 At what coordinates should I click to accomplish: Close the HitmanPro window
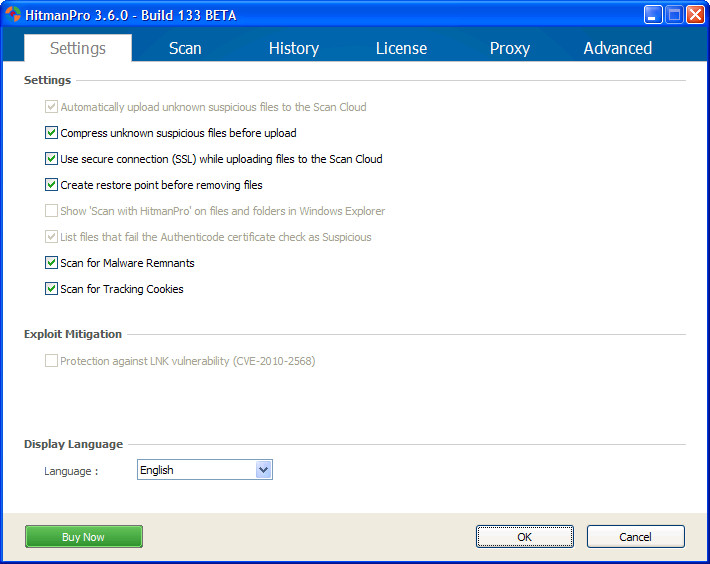[x=695, y=14]
